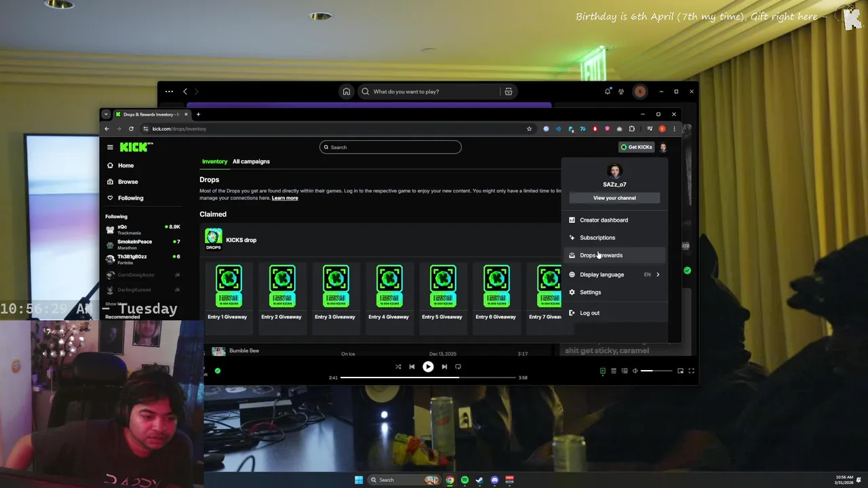Go back in Spotify navigation

(184, 91)
